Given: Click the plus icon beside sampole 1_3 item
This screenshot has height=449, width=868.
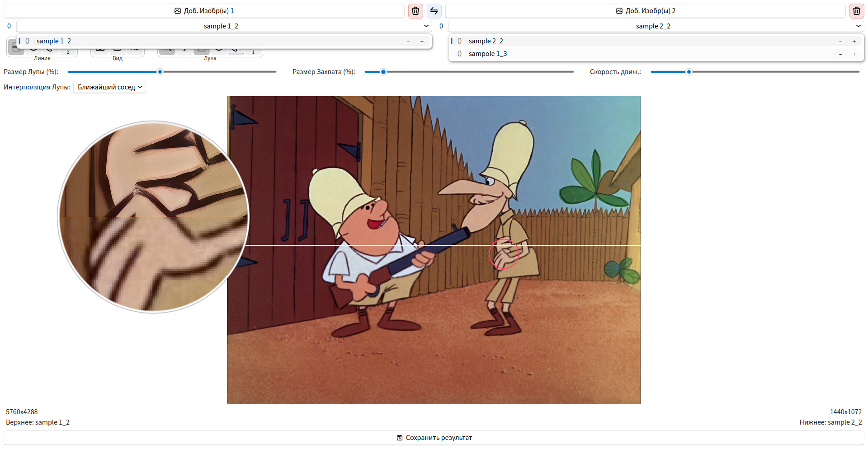Looking at the screenshot, I should pyautogui.click(x=854, y=54).
